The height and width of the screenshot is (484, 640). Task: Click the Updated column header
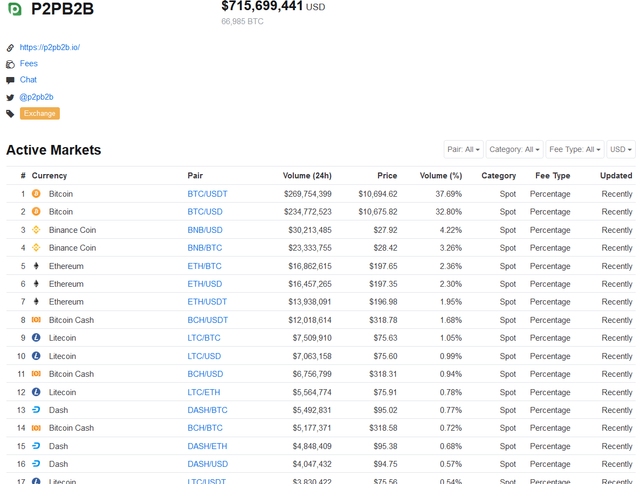click(x=616, y=175)
